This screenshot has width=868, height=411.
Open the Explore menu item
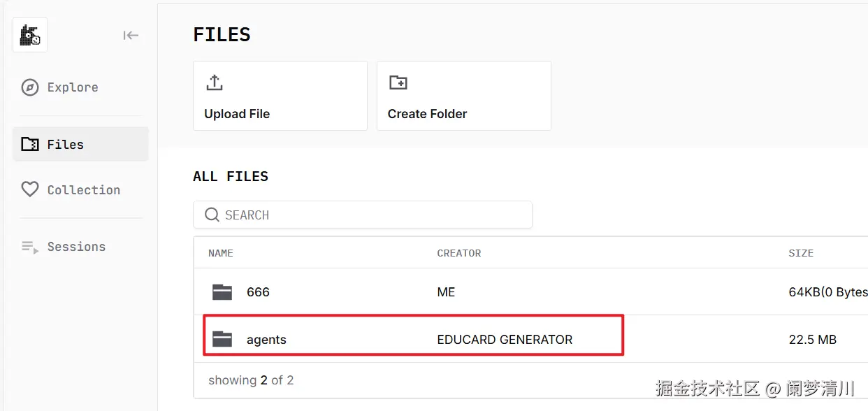73,87
